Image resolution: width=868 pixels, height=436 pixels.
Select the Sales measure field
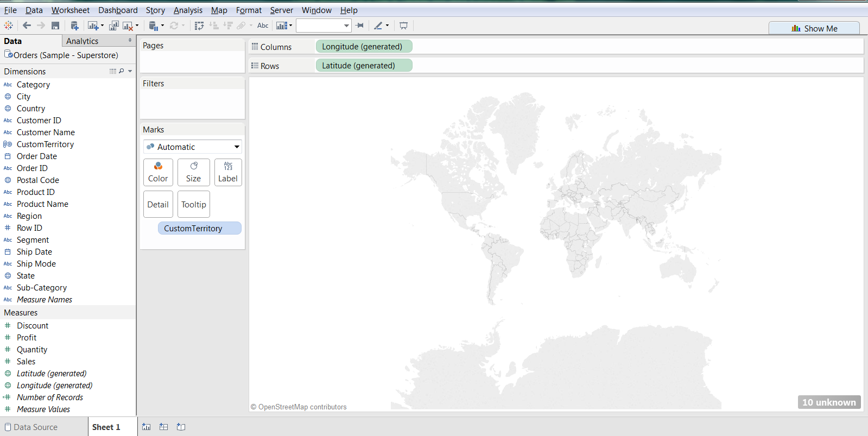(26, 362)
